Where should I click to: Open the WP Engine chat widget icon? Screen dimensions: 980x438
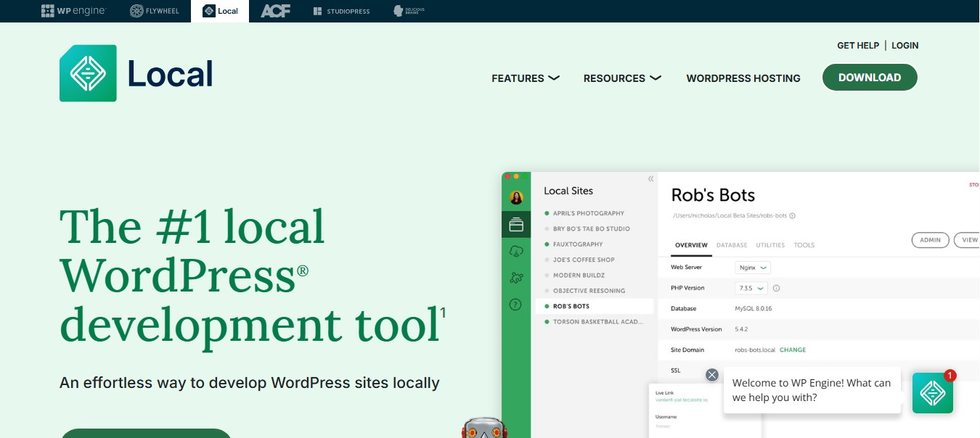click(x=932, y=393)
